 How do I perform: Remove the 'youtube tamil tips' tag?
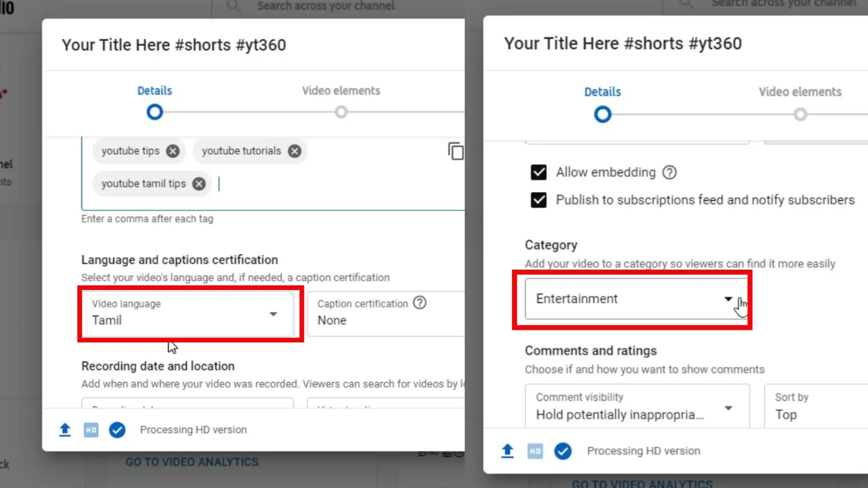(x=199, y=184)
